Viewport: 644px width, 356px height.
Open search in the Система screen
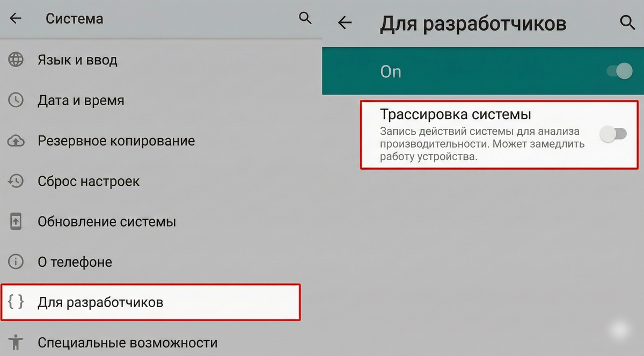click(305, 18)
